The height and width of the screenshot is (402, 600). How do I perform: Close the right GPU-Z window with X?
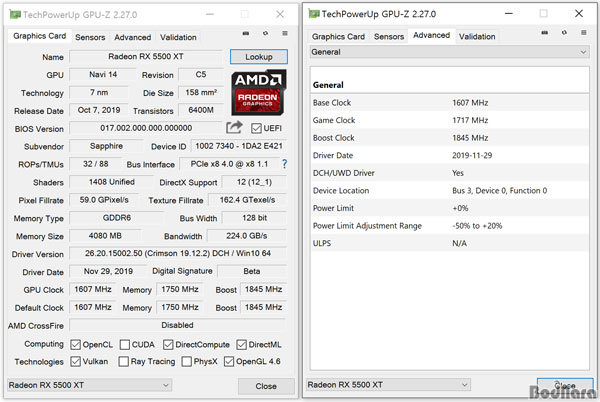[x=579, y=14]
